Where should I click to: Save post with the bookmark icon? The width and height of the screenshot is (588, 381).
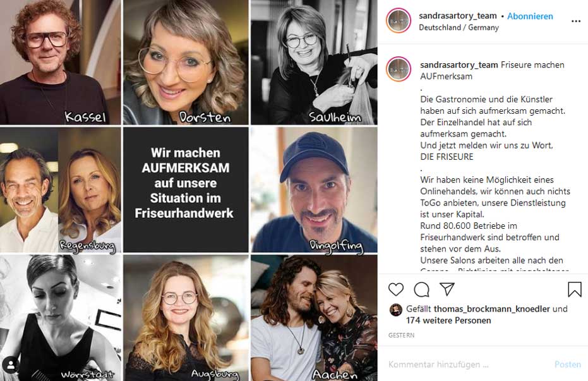point(574,289)
